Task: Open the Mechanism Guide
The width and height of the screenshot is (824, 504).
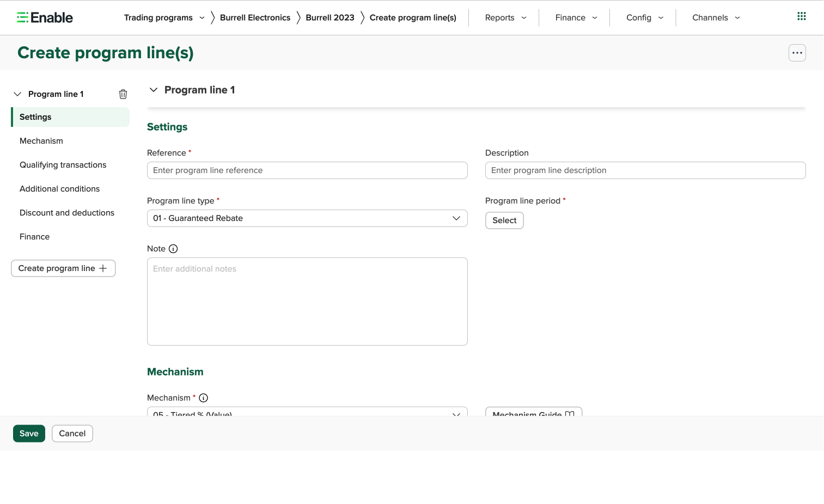Action: [x=534, y=412]
